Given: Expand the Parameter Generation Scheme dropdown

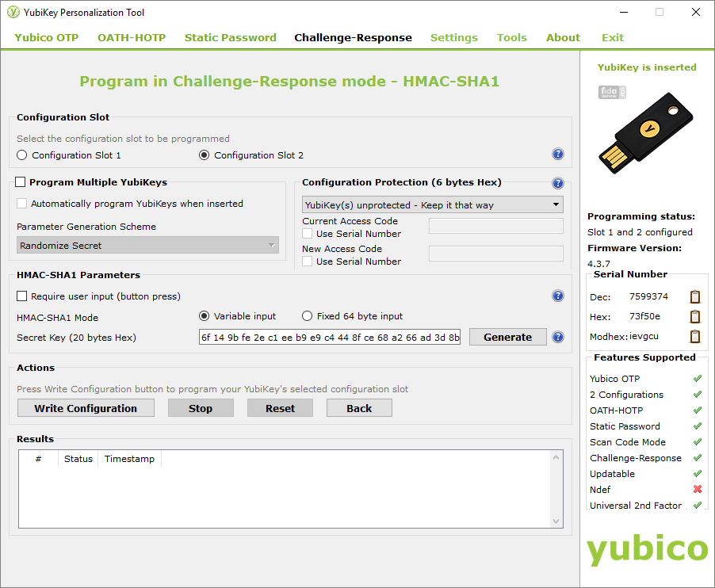Looking at the screenshot, I should 147,246.
